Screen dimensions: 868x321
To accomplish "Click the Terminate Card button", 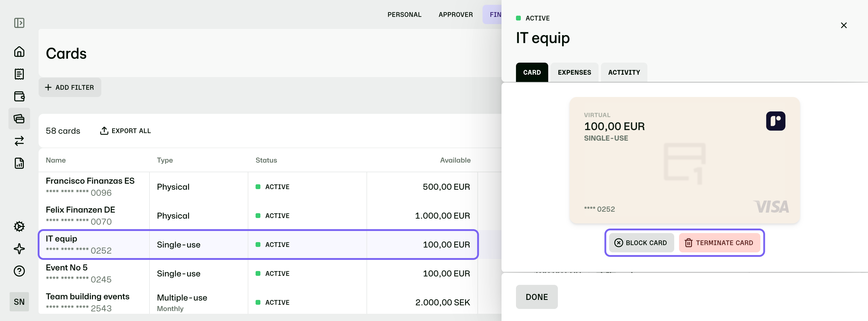I will pyautogui.click(x=719, y=242).
